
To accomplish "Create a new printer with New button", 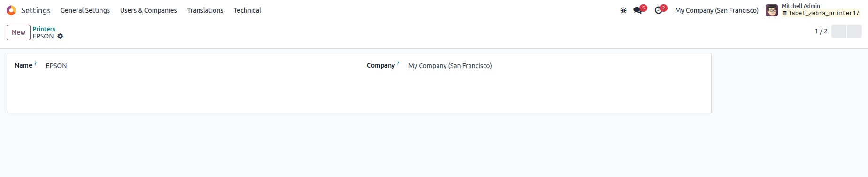I will click(18, 32).
